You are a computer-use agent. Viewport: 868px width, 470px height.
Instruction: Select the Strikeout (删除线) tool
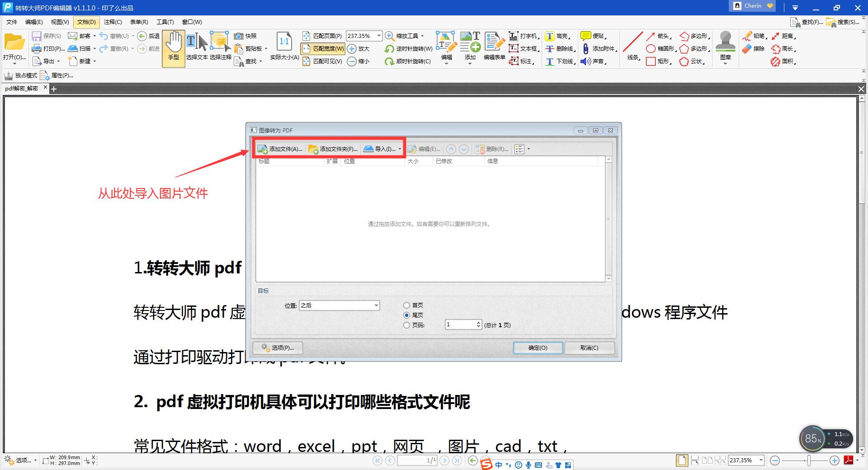560,48
